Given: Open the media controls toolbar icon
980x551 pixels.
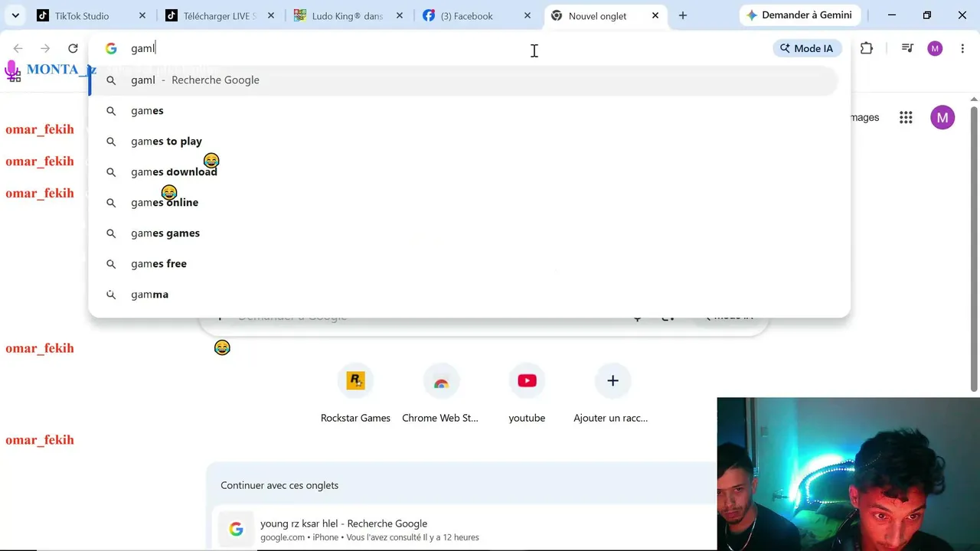Looking at the screenshot, I should (x=907, y=48).
